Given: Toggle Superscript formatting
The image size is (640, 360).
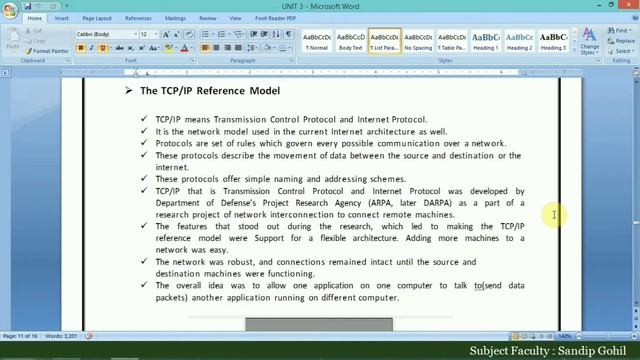Looking at the screenshot, I should coord(142,48).
